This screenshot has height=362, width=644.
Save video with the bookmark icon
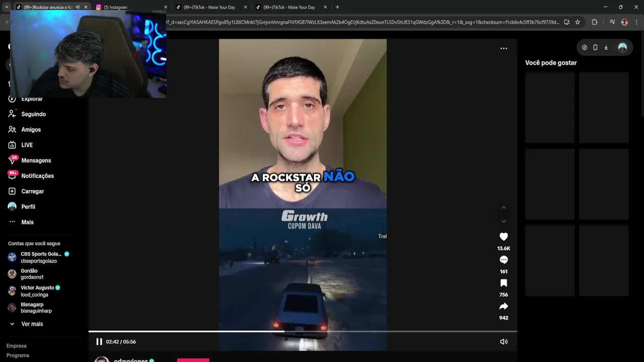(504, 283)
